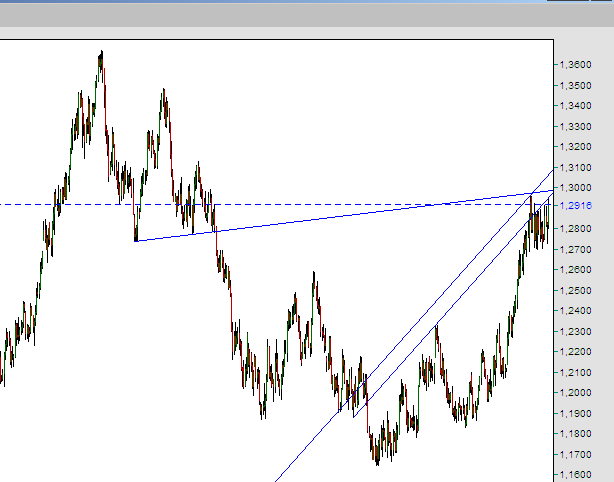The height and width of the screenshot is (482, 614).
Task: Click the 1,3400 price axis label
Action: tap(576, 106)
